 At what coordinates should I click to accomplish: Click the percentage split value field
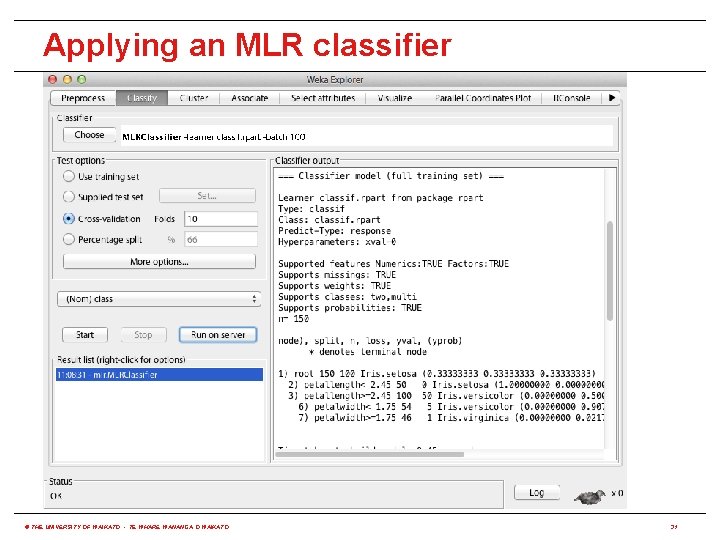tap(221, 240)
